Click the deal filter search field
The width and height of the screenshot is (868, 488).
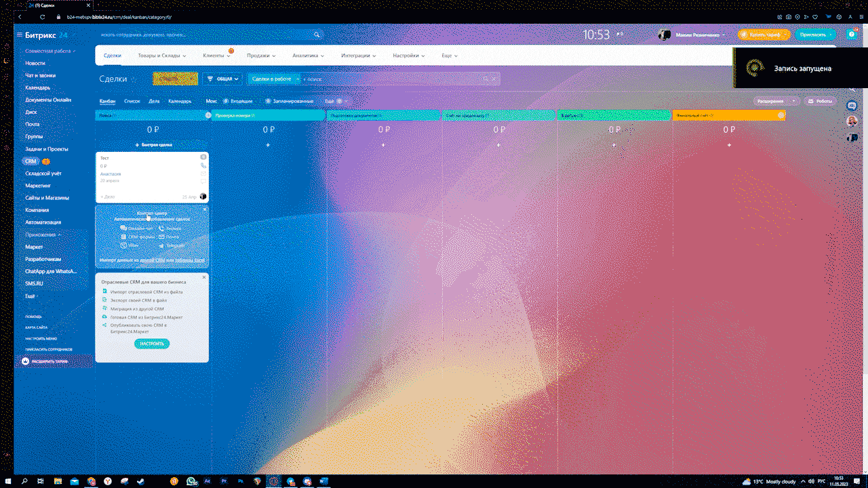coord(393,79)
